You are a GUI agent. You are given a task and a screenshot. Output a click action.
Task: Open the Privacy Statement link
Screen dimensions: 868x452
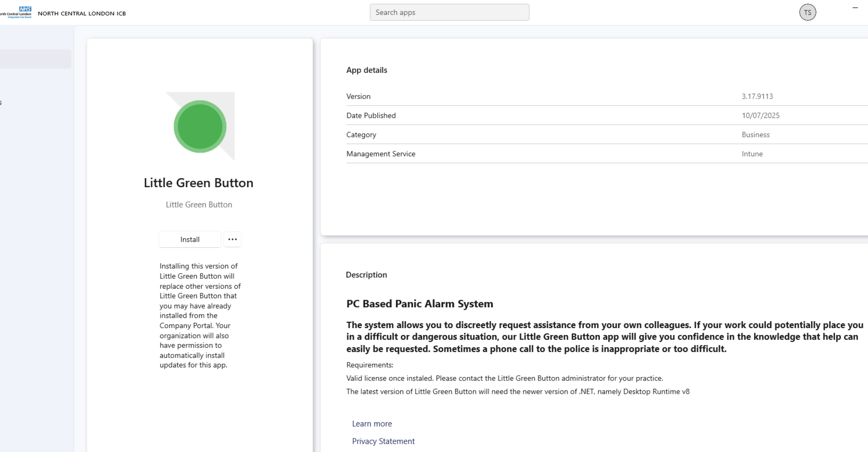pos(383,442)
